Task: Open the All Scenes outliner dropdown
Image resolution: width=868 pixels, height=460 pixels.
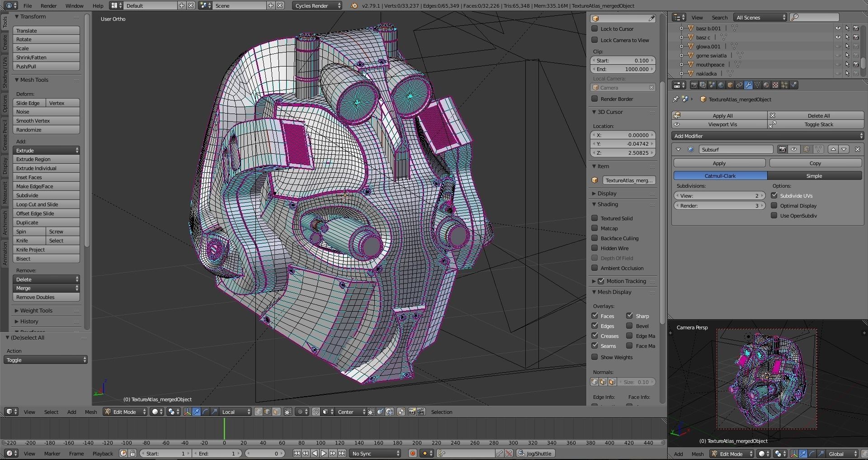Action: (761, 17)
